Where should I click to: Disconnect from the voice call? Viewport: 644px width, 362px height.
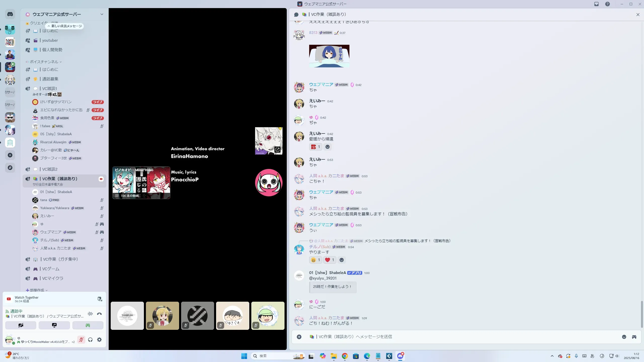point(99,314)
